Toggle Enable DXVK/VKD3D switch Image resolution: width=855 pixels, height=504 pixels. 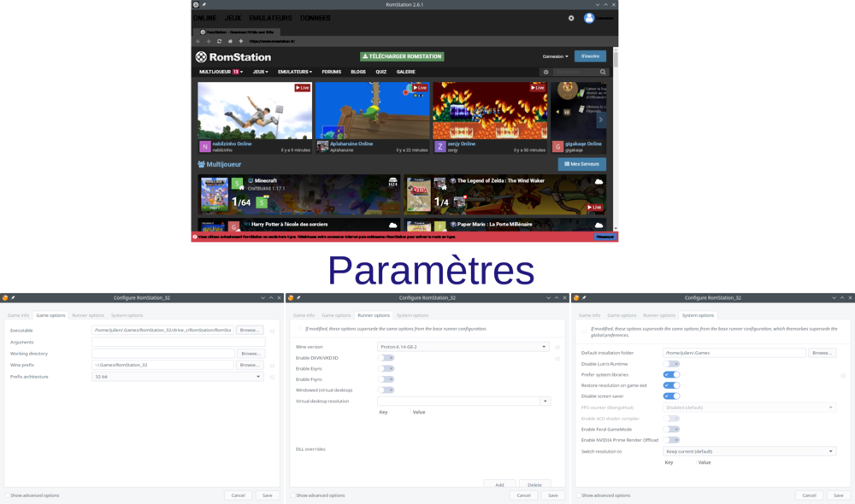coord(386,358)
